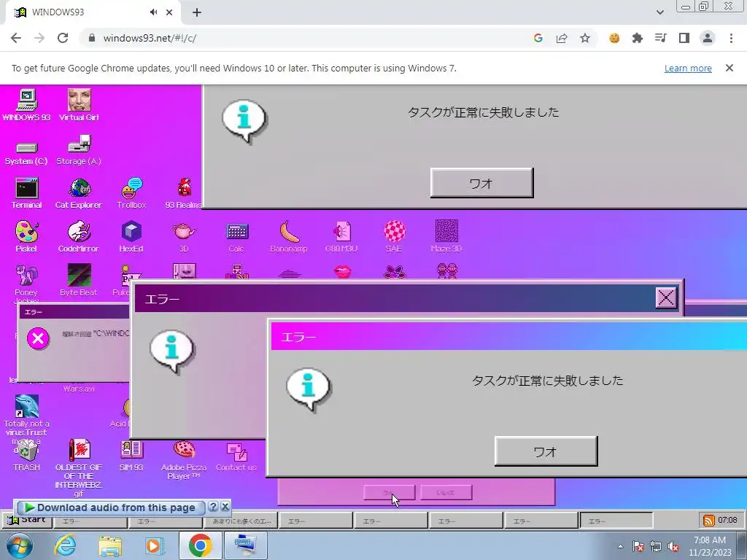Close the audio download bar
Viewport: 747px width, 560px height.
[225, 507]
